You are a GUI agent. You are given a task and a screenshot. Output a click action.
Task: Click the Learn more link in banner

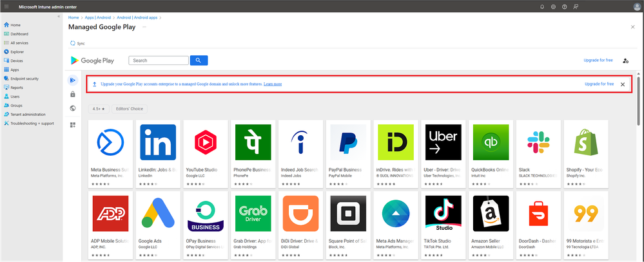point(273,84)
